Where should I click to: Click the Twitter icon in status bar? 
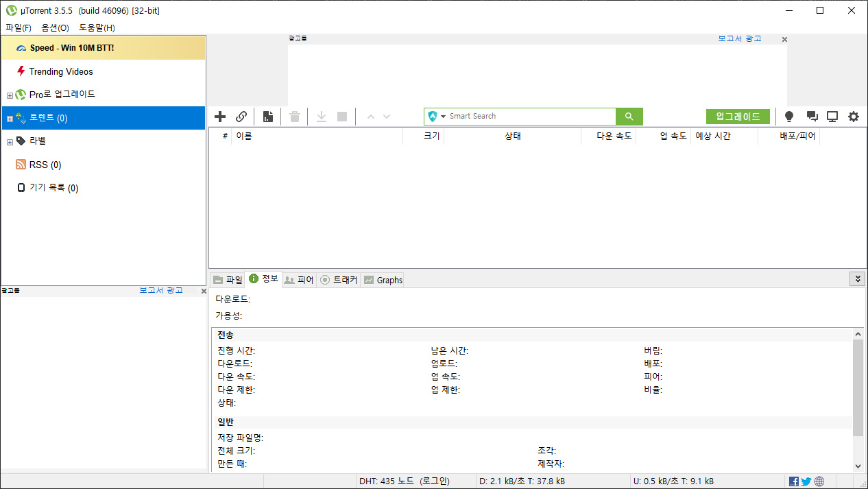tap(806, 481)
